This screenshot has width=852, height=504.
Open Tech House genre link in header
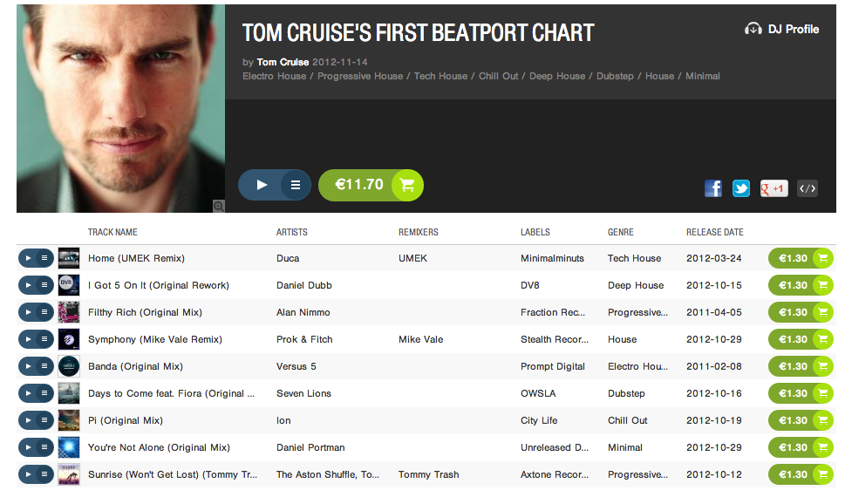pos(440,76)
